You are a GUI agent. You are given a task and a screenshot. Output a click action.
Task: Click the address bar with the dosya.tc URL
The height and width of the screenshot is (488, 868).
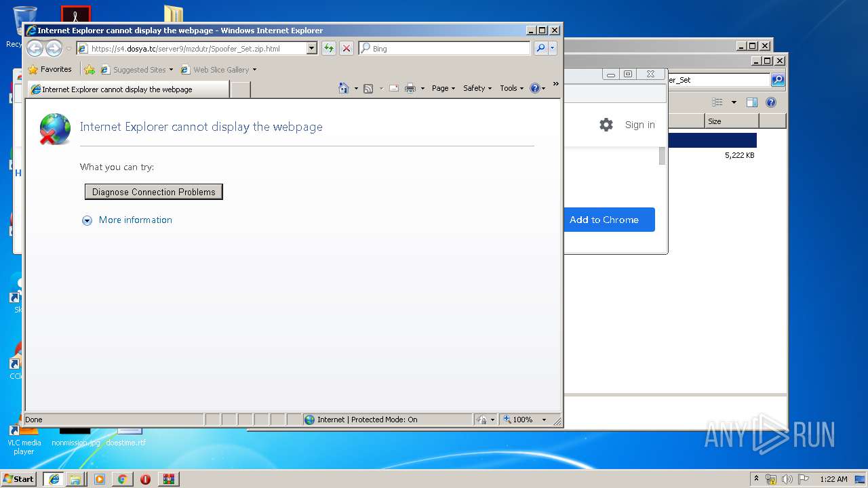(x=191, y=48)
